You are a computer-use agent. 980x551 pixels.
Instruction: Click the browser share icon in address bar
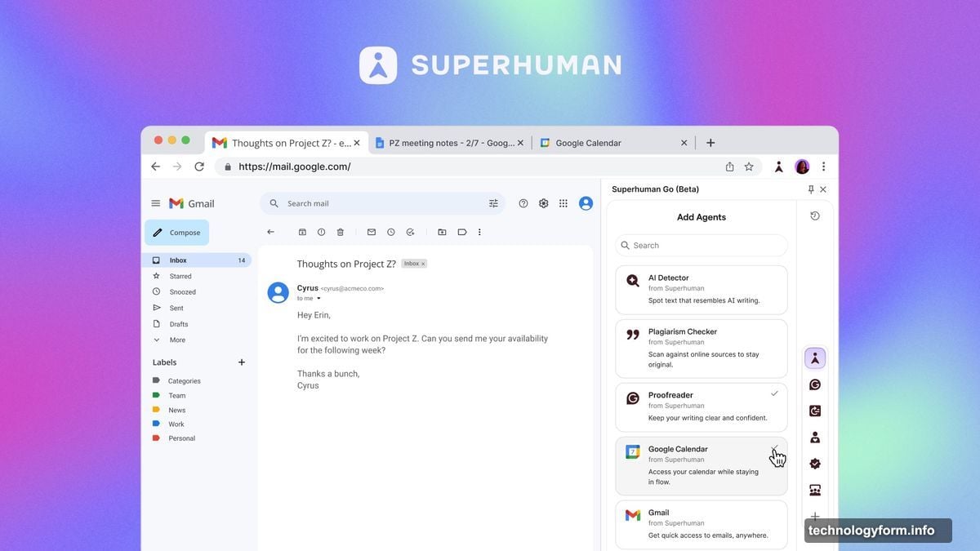[x=729, y=167]
